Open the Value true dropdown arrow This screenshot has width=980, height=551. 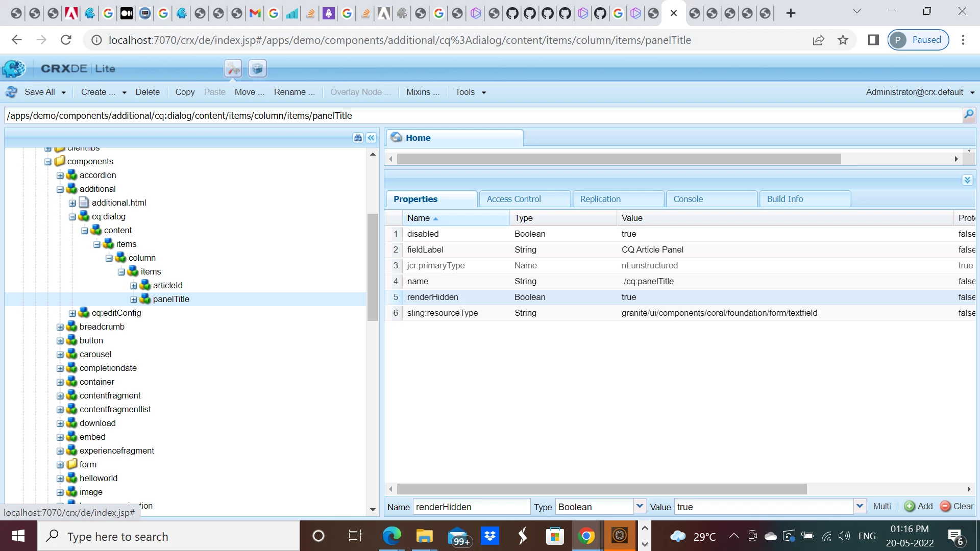tap(860, 506)
